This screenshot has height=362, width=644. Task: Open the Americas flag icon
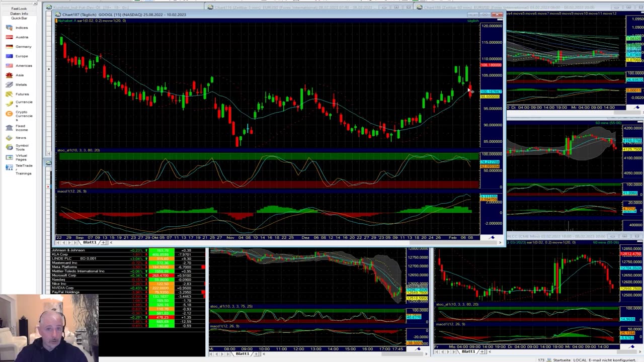click(x=9, y=65)
